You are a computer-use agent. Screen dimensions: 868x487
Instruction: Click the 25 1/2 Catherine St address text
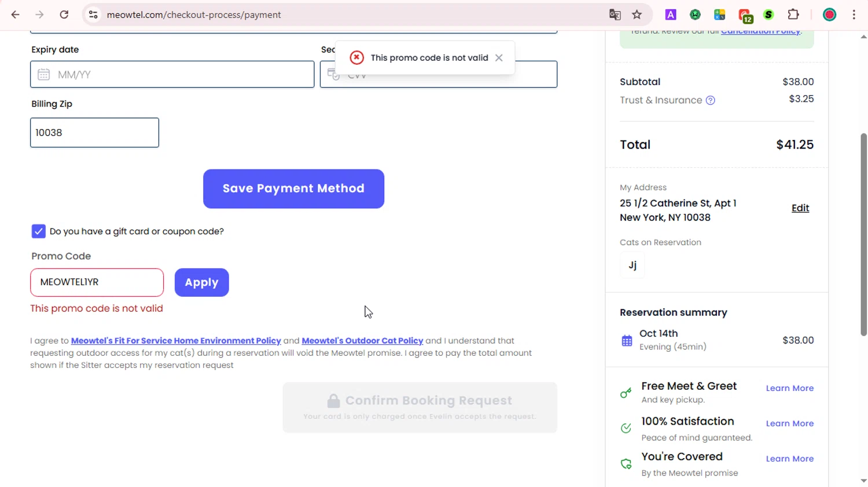678,204
